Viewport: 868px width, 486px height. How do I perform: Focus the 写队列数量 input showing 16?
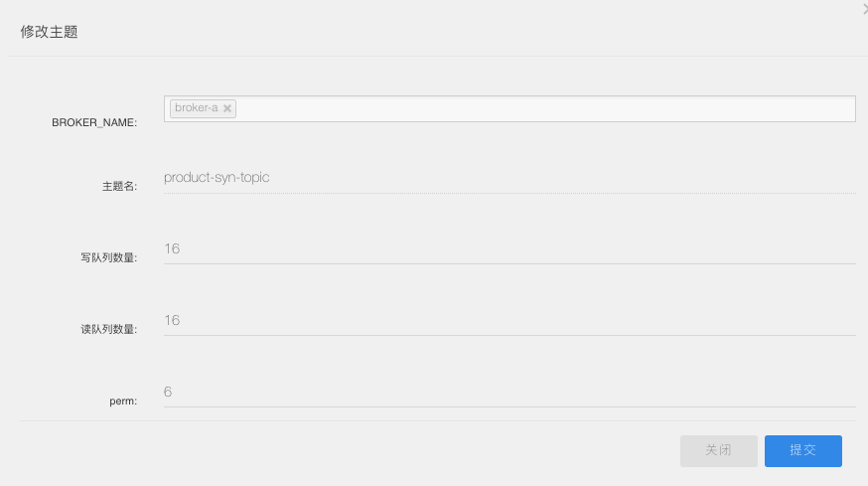click(509, 249)
